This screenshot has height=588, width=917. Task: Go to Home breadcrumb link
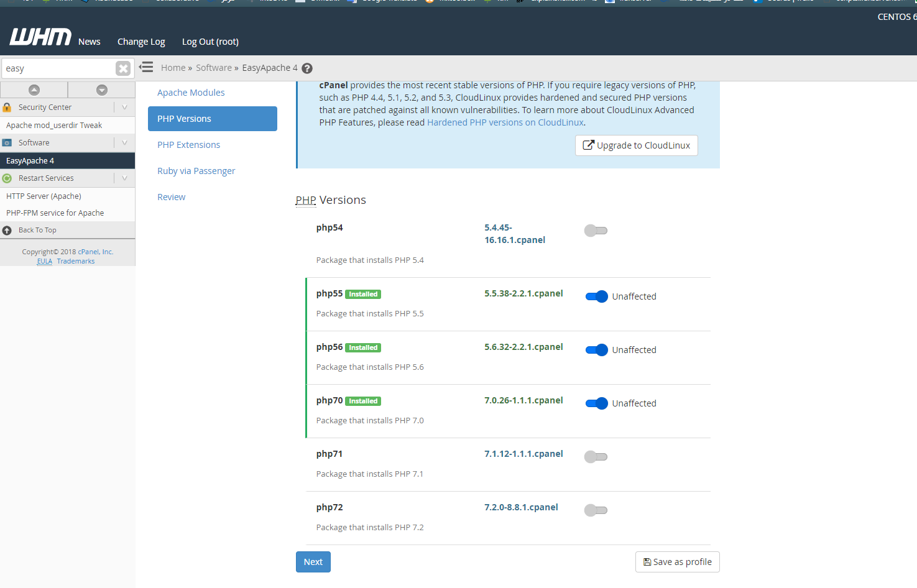pos(173,68)
